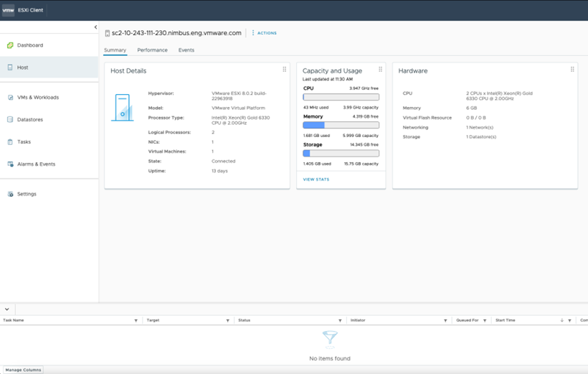Click the '6 GB' memory value
The width and height of the screenshot is (588, 374).
(x=471, y=108)
